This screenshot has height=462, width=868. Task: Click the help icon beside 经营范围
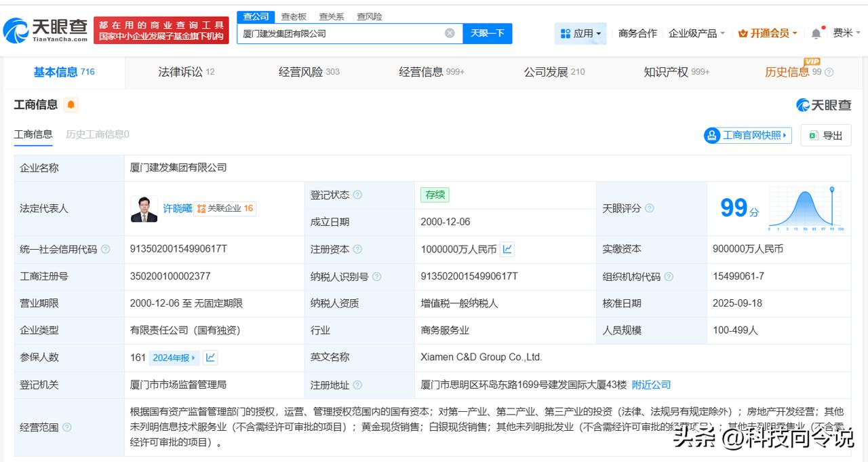(66, 427)
